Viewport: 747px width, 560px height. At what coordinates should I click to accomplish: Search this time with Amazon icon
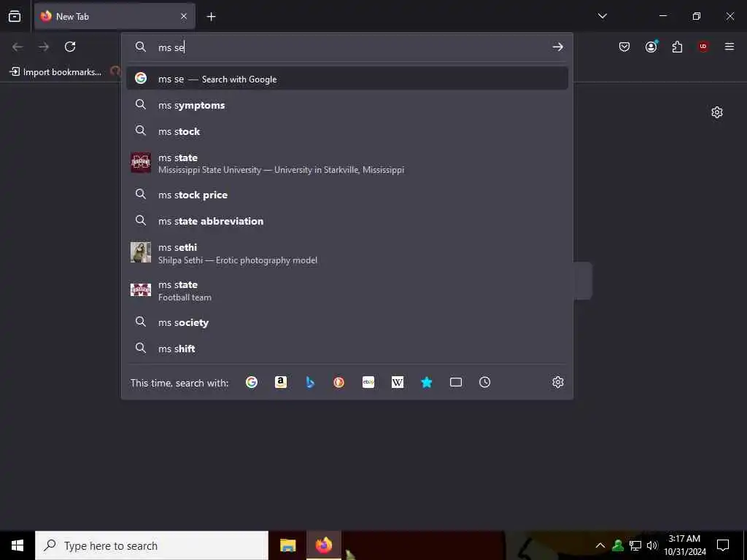click(281, 382)
